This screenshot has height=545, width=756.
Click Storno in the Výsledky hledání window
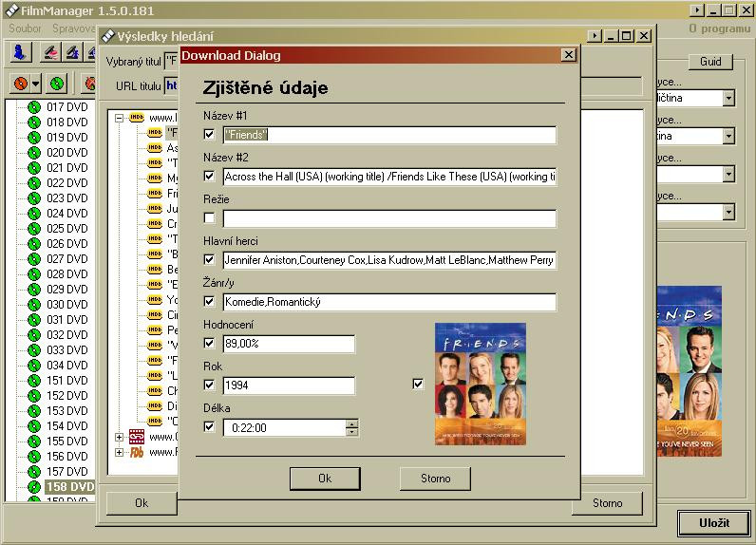tap(608, 503)
